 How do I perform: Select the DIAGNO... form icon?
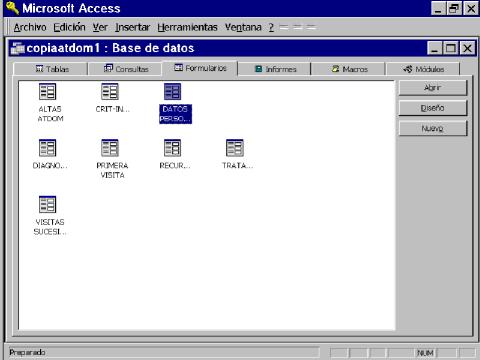coord(47,148)
